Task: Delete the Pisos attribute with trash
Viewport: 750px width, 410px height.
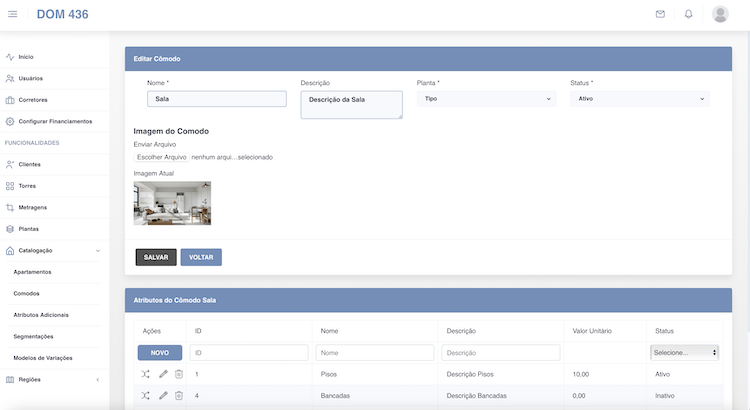Action: [x=179, y=374]
